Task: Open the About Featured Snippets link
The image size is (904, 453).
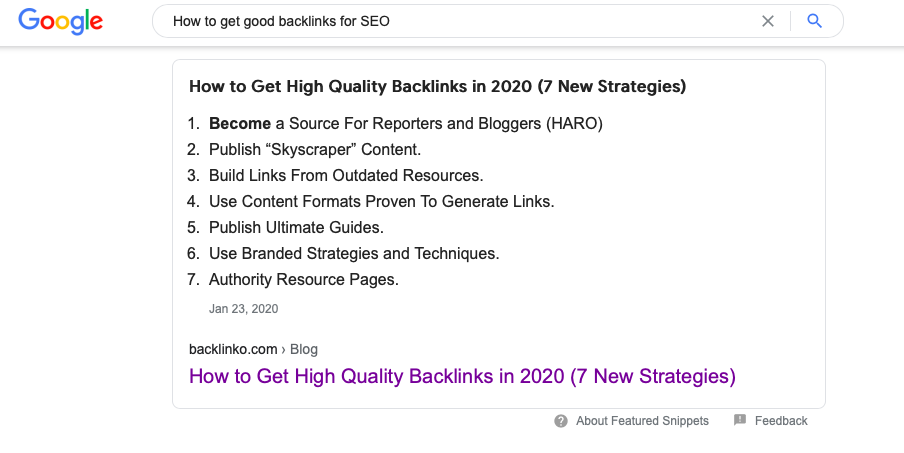Action: coord(642,421)
